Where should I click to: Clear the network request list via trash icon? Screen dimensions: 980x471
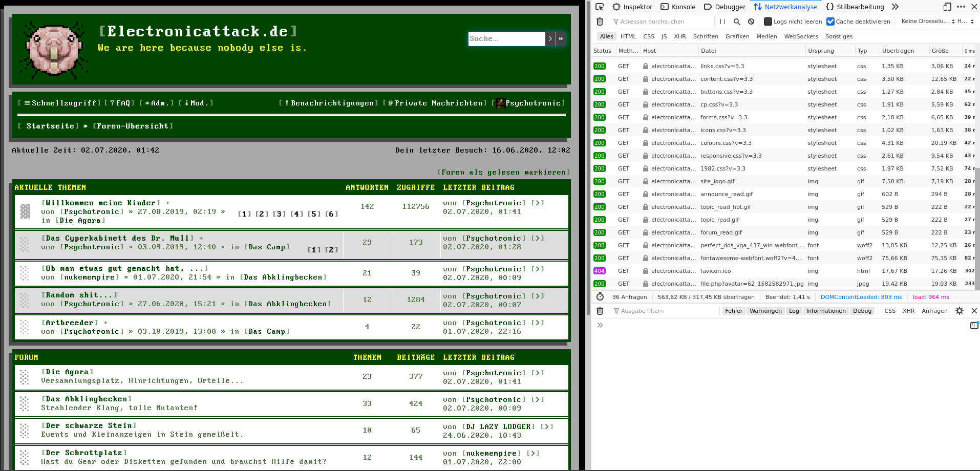[600, 22]
